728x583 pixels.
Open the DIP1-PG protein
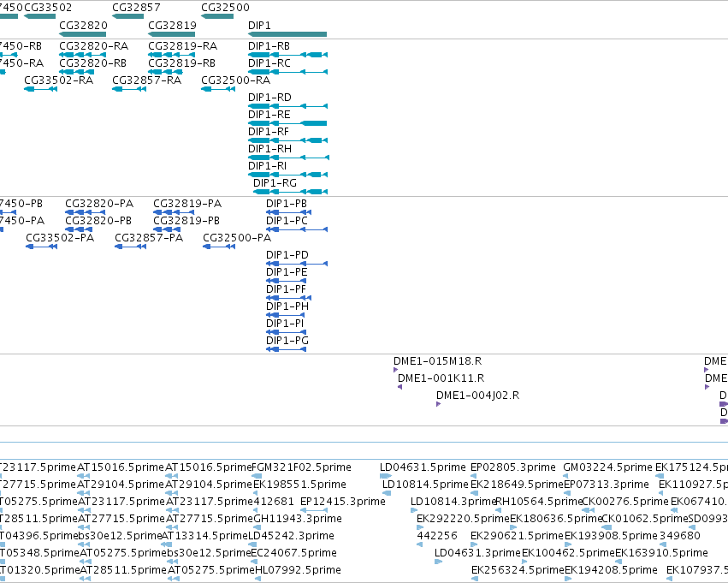coord(286,349)
